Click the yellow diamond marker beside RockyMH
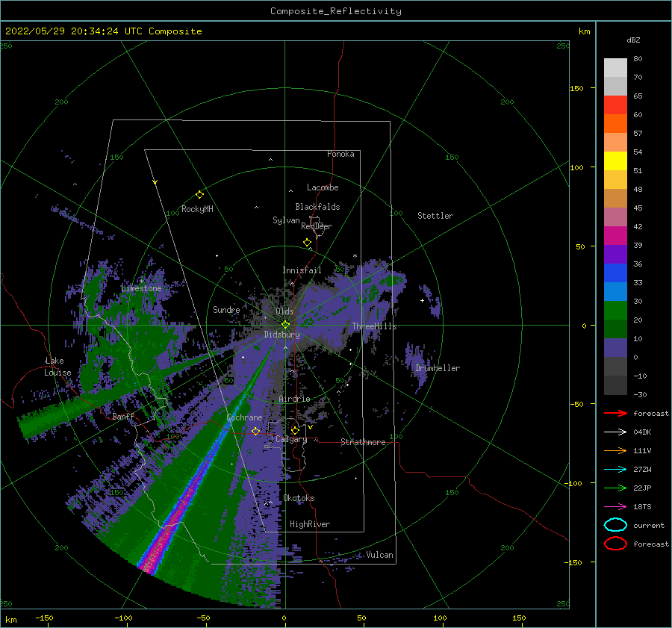The height and width of the screenshot is (628, 672). (199, 195)
